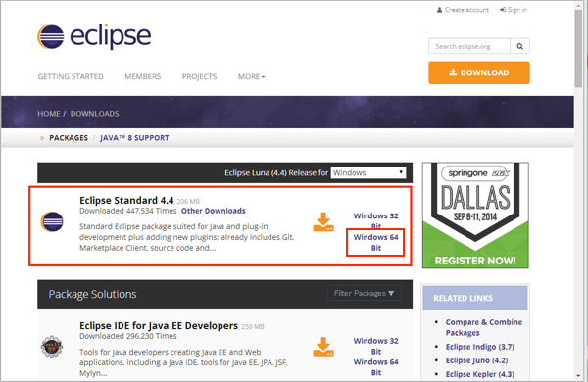Click orange download icon for Java EE IDE
This screenshot has width=588, height=382.
pyautogui.click(x=323, y=347)
